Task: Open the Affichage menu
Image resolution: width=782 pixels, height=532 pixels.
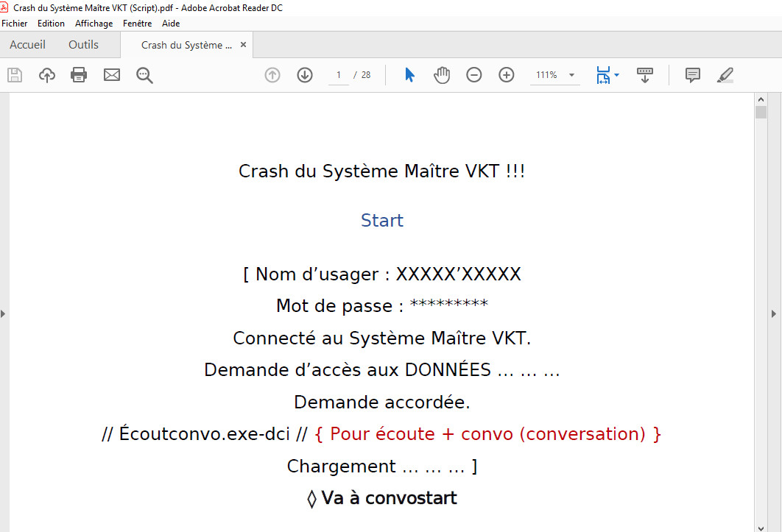Action: click(x=94, y=23)
